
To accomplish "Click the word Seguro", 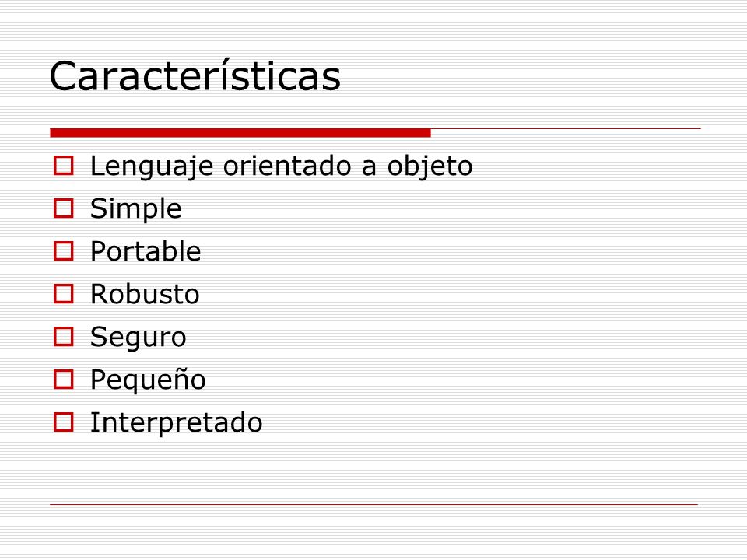I will click(x=139, y=338).
